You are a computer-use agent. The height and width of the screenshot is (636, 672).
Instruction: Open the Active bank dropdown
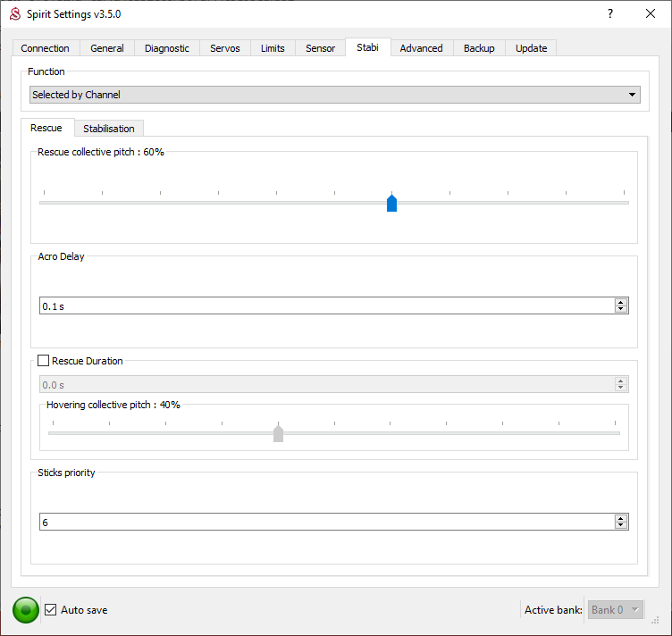pyautogui.click(x=615, y=610)
